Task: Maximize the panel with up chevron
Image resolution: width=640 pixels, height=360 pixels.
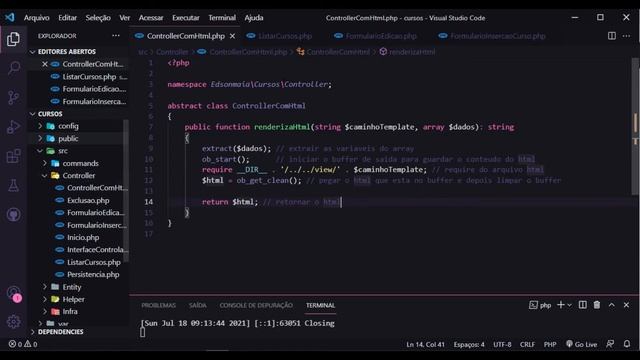Action: [611, 305]
